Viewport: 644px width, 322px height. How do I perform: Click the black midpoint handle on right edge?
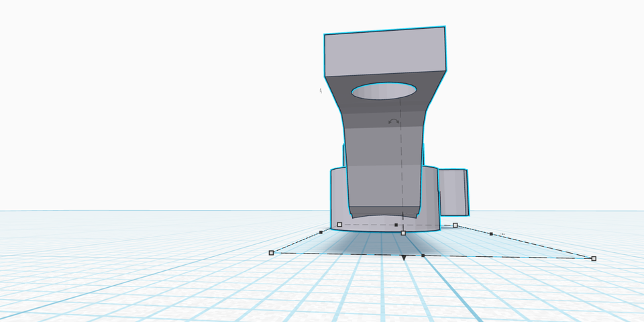click(x=491, y=234)
